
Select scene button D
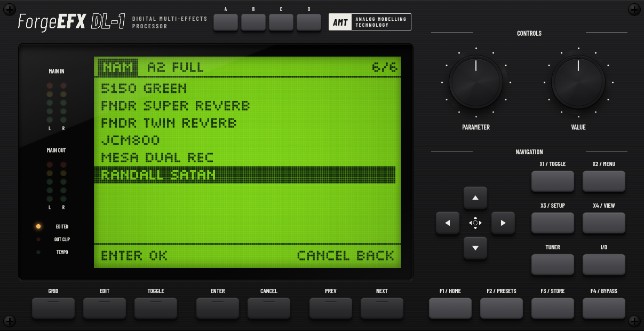[309, 22]
